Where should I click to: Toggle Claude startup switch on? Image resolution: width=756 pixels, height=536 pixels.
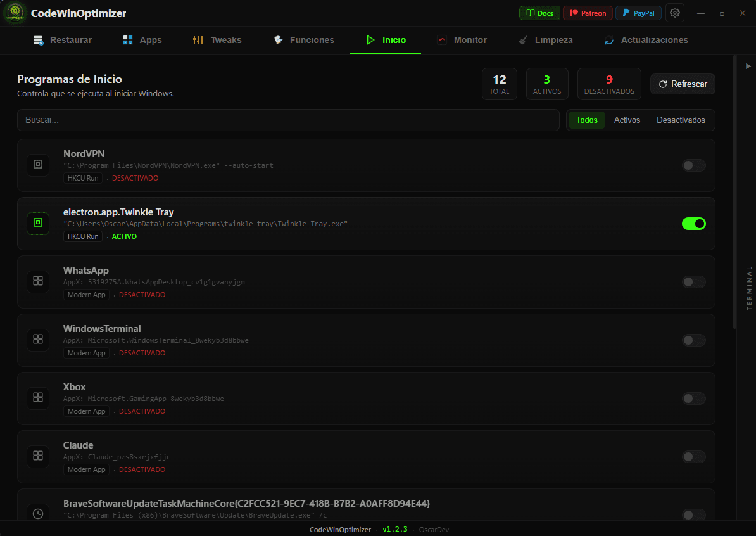(694, 457)
